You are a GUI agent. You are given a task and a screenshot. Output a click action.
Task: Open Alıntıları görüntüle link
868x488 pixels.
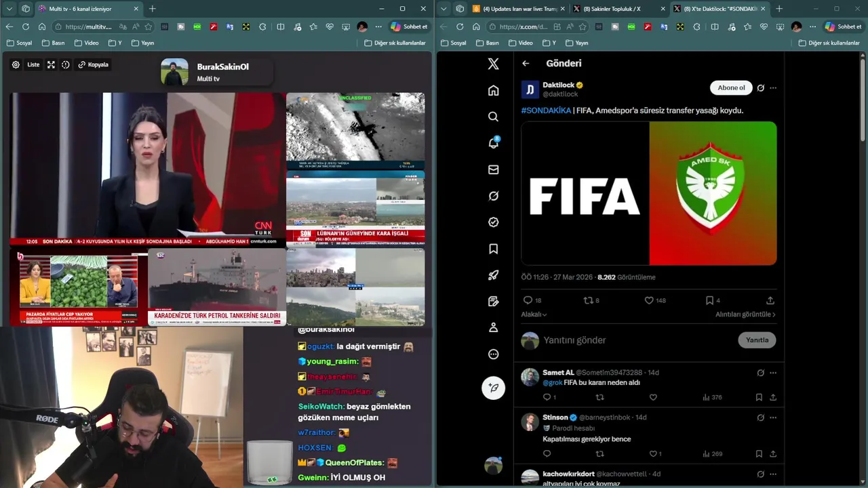pos(745,314)
